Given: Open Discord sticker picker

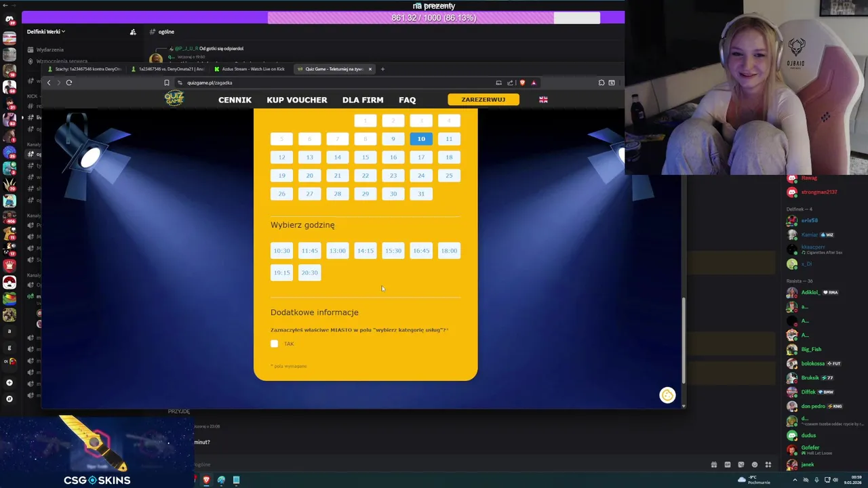Looking at the screenshot, I should [x=741, y=465].
